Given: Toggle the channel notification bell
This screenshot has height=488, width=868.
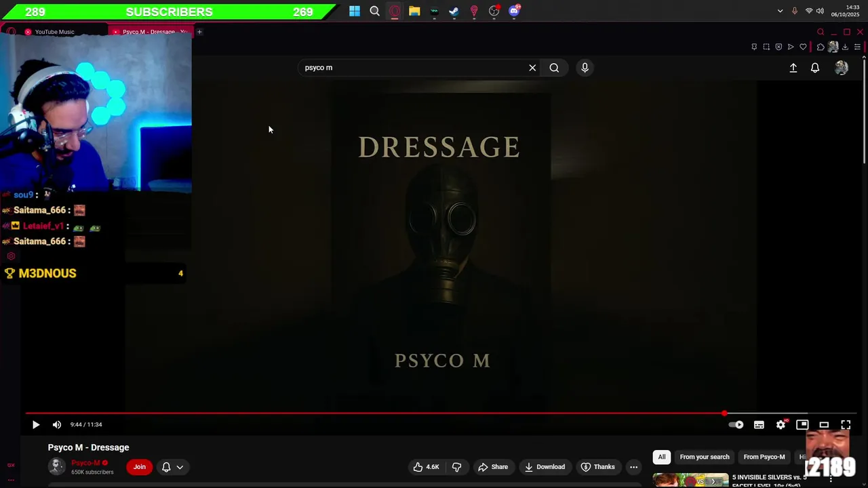Looking at the screenshot, I should click(166, 467).
